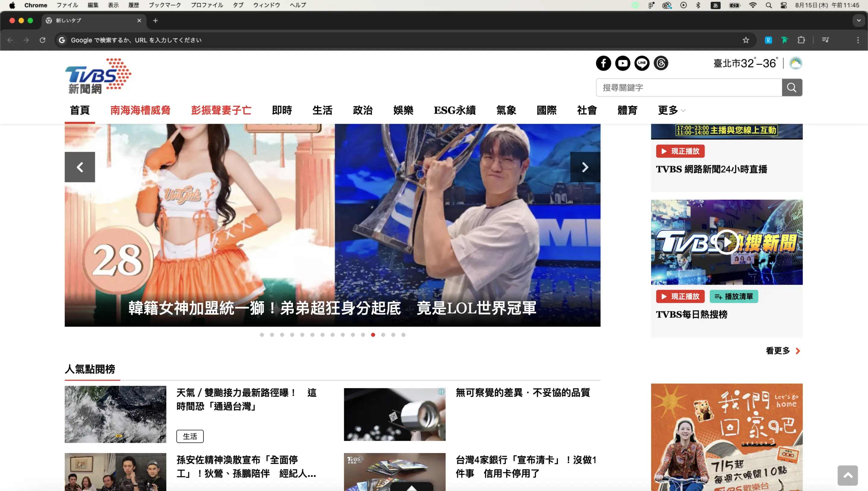The width and height of the screenshot is (868, 491).
Task: Show next carousel slide arrow
Action: click(x=585, y=167)
